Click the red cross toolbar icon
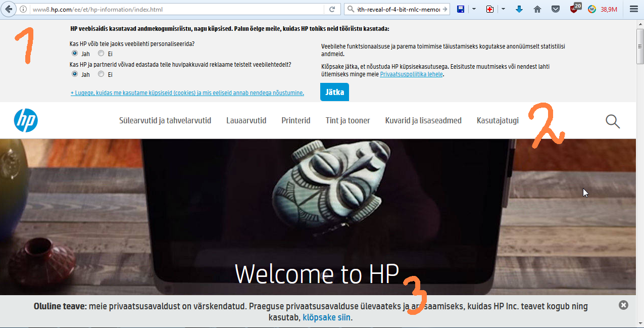This screenshot has height=328, width=644. 490,9
